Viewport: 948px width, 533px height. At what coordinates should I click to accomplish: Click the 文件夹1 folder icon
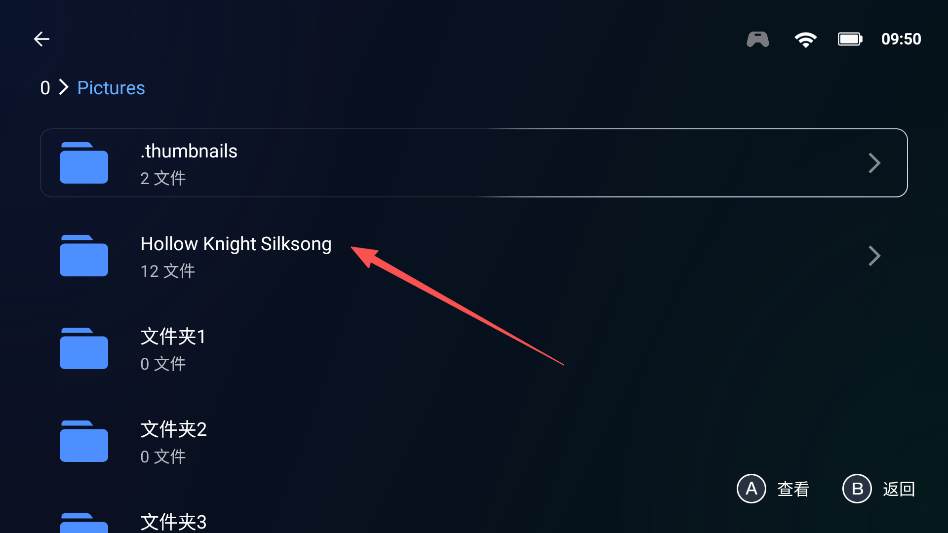coord(84,348)
